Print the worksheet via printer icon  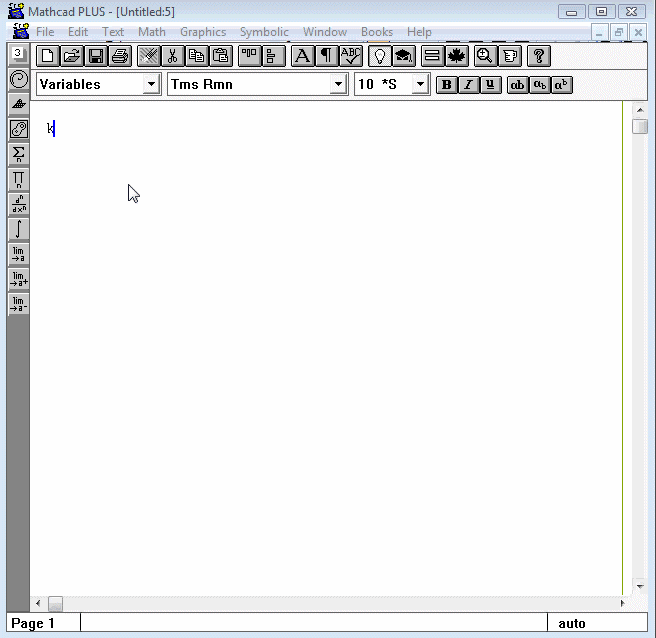coord(119,56)
